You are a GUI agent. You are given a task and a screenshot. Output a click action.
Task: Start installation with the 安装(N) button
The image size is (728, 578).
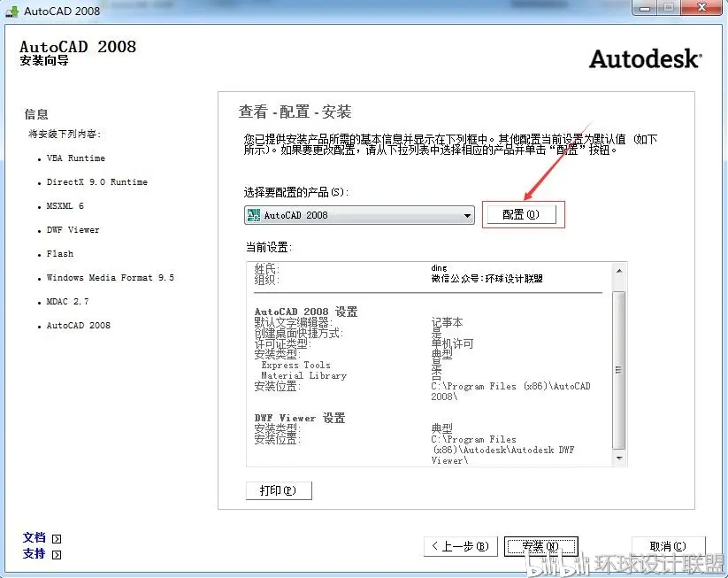click(540, 546)
